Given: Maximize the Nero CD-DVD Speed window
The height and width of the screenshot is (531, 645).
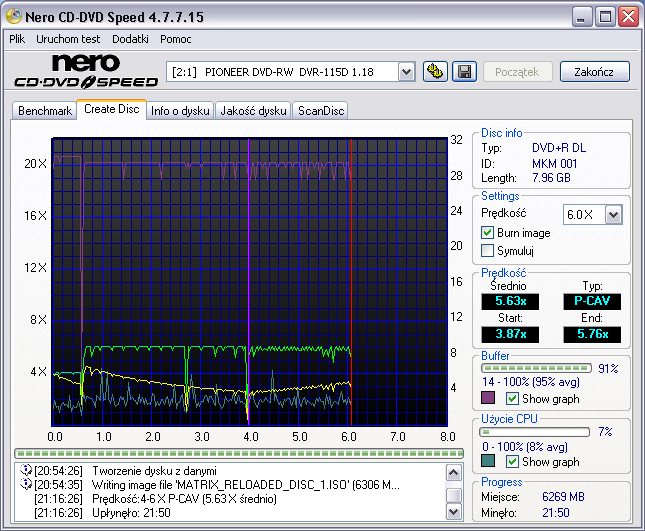Looking at the screenshot, I should [605, 17].
